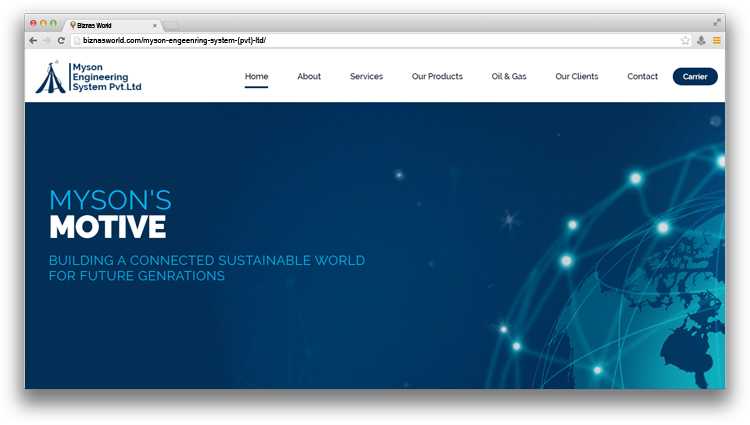
Task: View the Our Clients page
Action: (577, 77)
